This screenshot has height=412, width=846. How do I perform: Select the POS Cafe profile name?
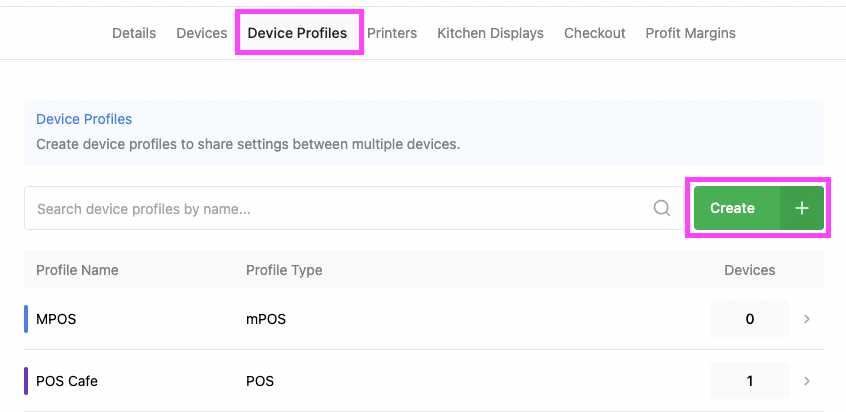pyautogui.click(x=67, y=381)
